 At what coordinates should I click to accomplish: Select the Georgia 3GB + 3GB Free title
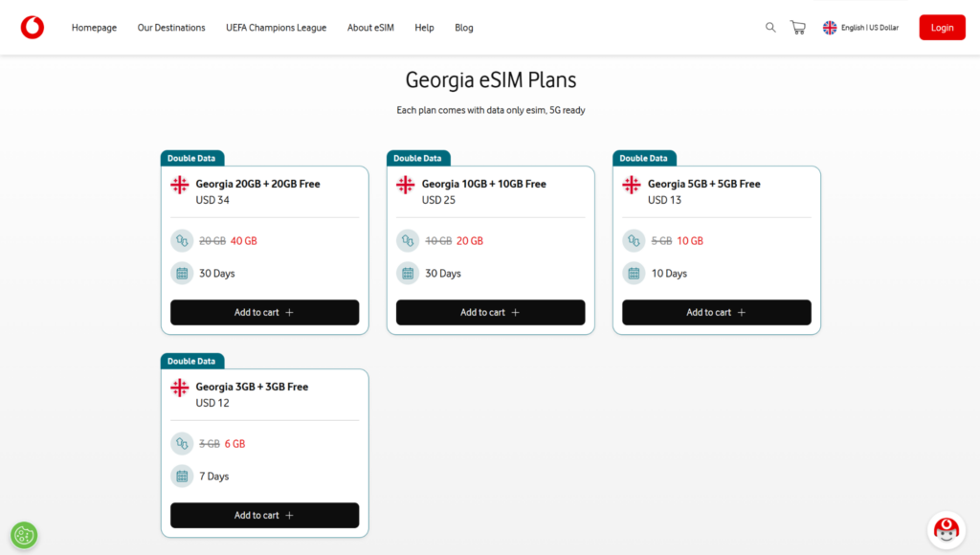pyautogui.click(x=252, y=387)
